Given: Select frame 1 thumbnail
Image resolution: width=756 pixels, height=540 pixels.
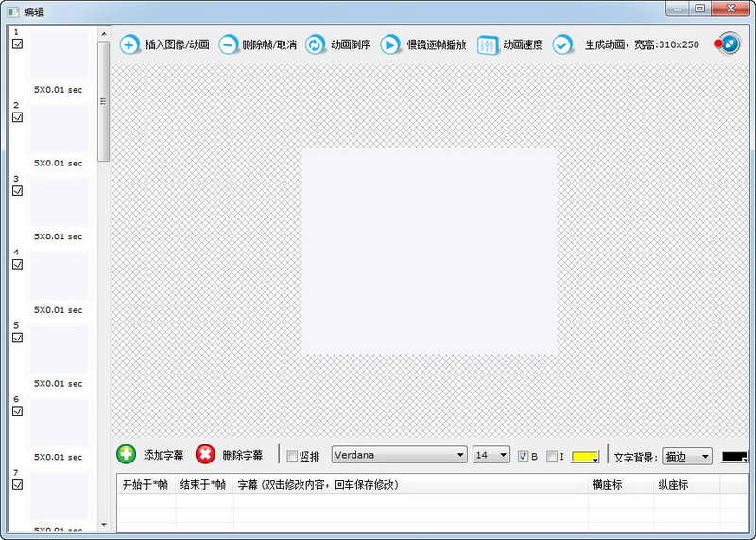Looking at the screenshot, I should [x=60, y=55].
